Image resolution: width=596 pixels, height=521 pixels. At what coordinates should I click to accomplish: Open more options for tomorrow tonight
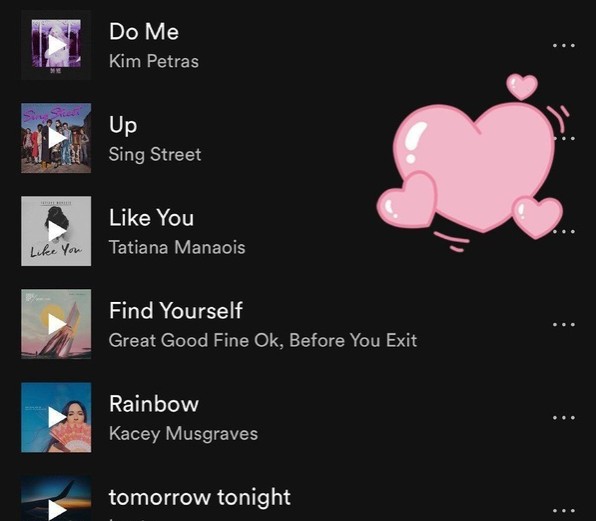coord(564,510)
